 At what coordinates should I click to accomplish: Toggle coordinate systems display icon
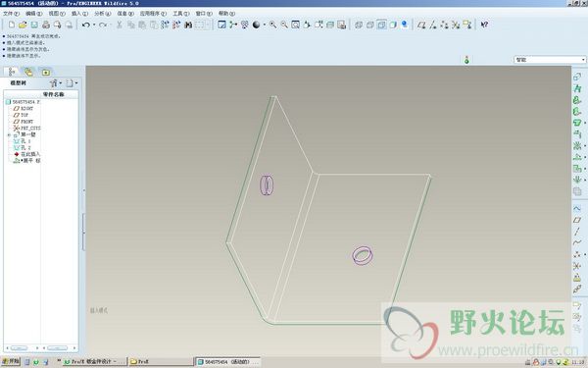(x=456, y=25)
